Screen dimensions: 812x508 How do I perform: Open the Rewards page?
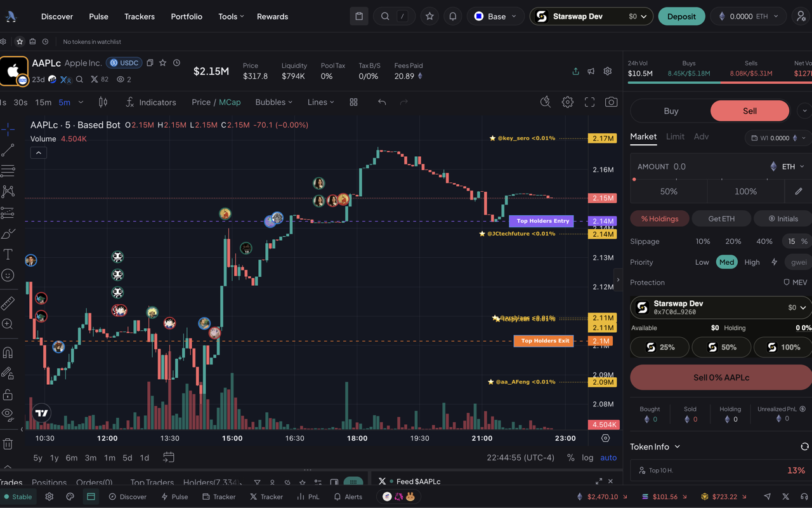pyautogui.click(x=272, y=17)
